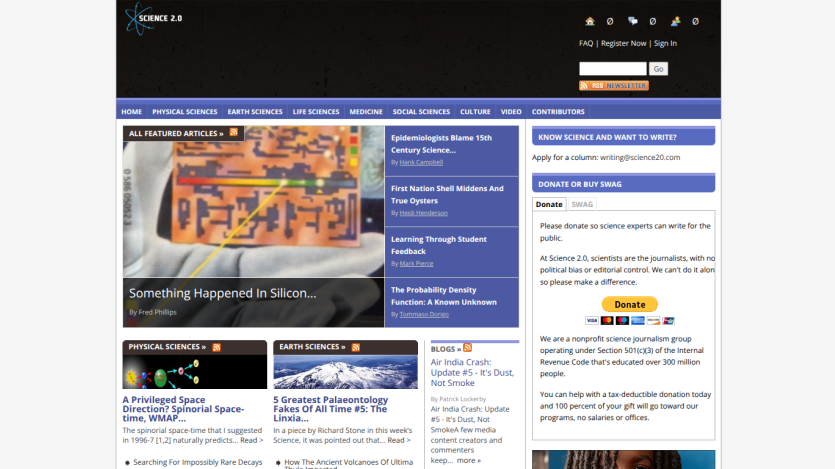This screenshot has height=469, width=835.
Task: Open the Video menu item
Action: tap(511, 112)
